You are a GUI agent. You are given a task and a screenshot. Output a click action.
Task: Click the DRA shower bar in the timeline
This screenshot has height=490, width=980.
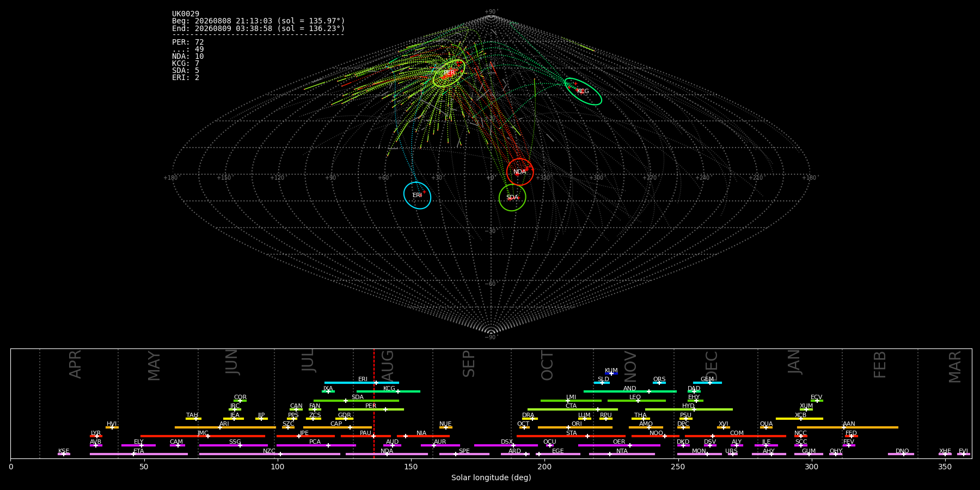[530, 419]
